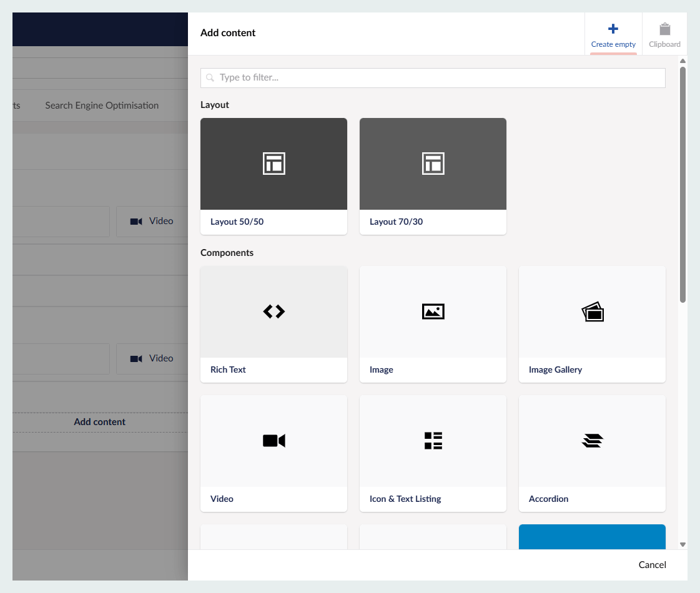The image size is (700, 593).
Task: Select the Accordion stacked layers icon
Action: click(x=593, y=441)
